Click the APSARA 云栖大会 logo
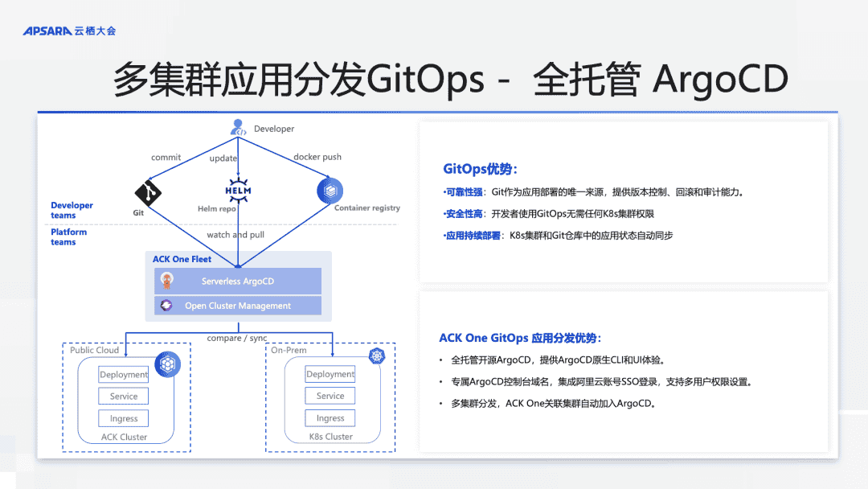This screenshot has height=489, width=868. [68, 27]
